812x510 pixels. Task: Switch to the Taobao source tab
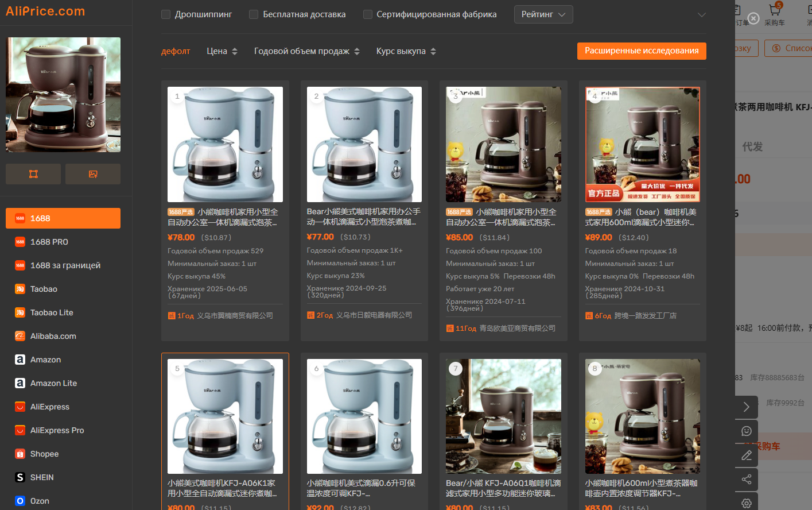coord(44,289)
